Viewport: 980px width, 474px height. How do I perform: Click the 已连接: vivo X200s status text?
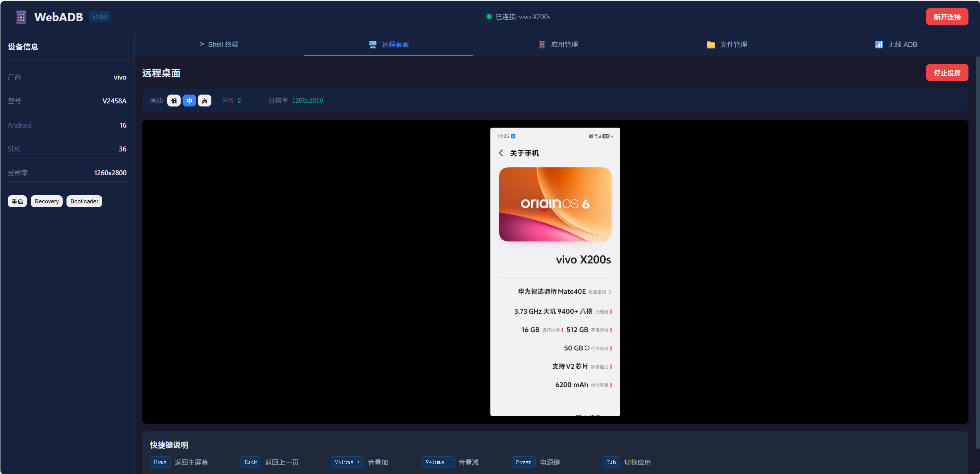click(523, 17)
